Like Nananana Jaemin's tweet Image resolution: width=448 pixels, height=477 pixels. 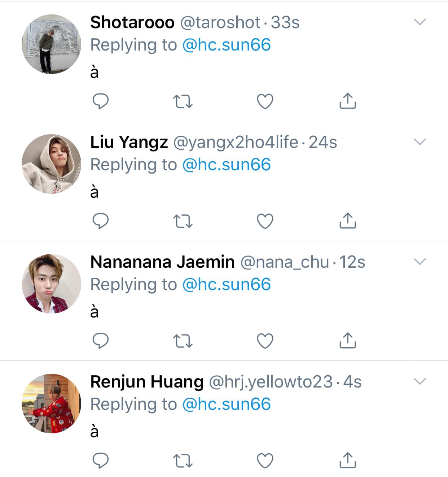tap(265, 341)
